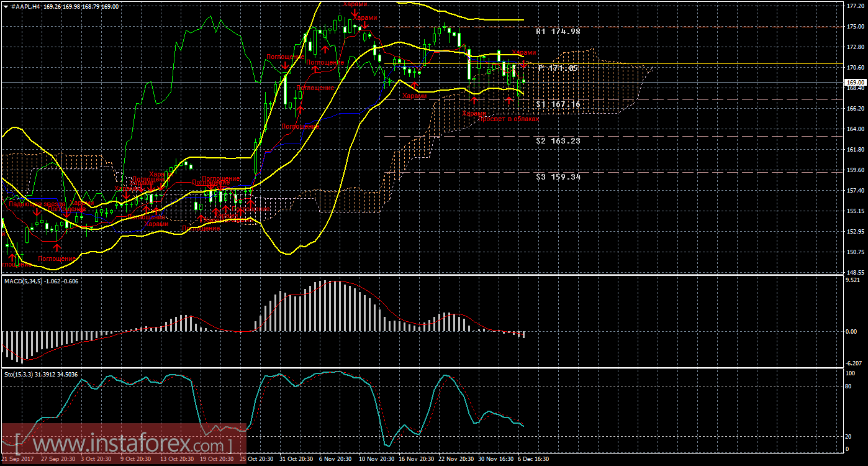
Task: Click the S3 159.34 support label
Action: (558, 177)
